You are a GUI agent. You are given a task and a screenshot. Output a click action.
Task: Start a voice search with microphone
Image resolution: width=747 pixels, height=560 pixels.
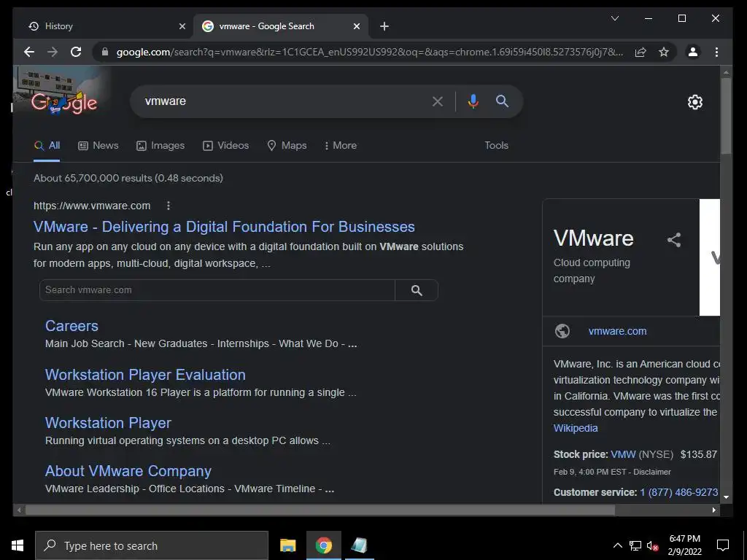473,101
